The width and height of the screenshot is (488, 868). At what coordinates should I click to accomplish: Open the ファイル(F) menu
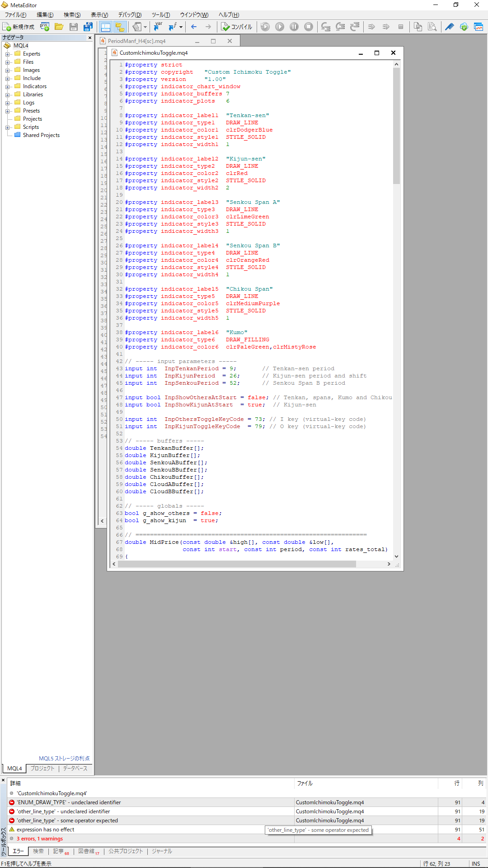tap(15, 15)
